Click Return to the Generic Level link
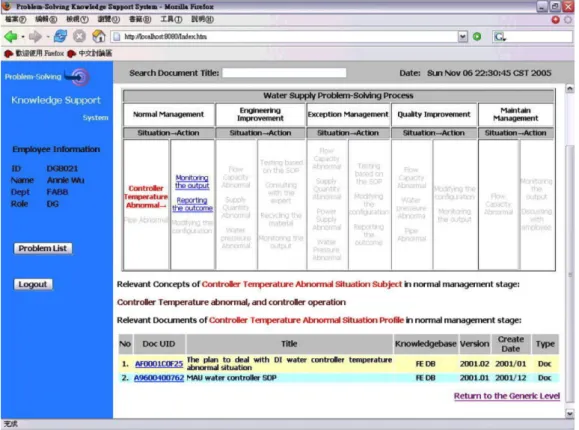Viewport: 579px width, 430px height. point(507,396)
